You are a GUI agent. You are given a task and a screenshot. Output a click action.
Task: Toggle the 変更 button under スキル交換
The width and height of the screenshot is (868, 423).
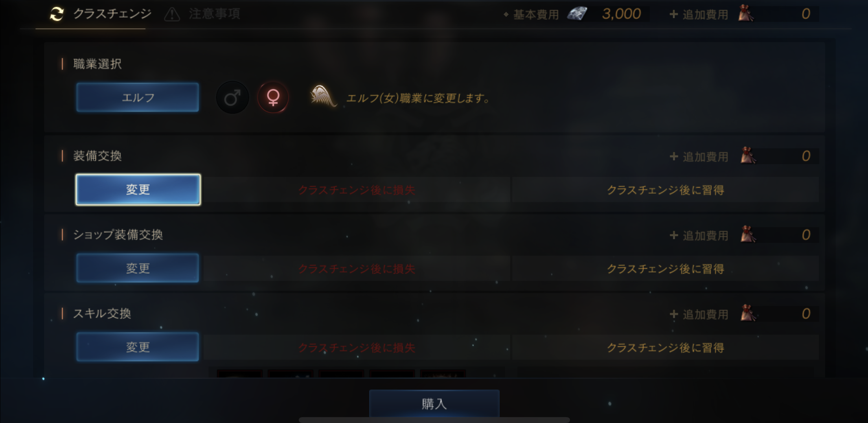click(138, 347)
